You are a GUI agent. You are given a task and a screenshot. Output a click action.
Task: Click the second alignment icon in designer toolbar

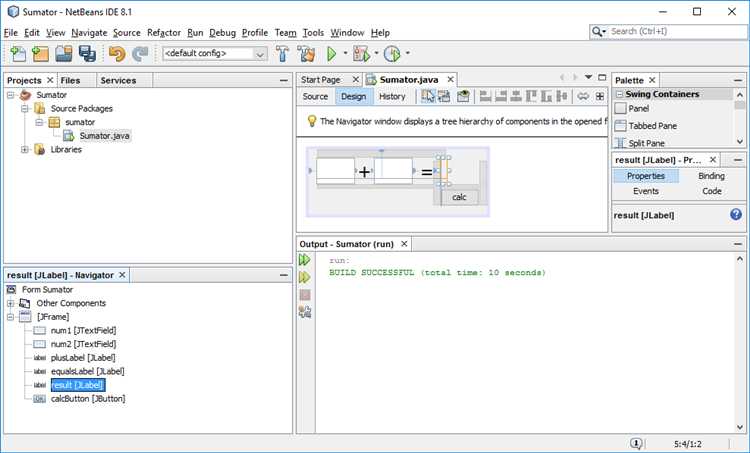pos(501,96)
